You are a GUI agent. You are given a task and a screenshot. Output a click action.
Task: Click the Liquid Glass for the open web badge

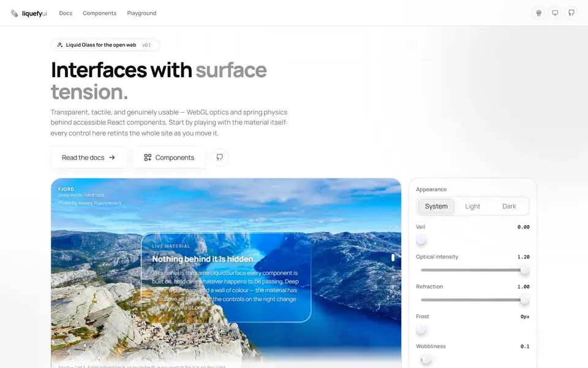105,45
